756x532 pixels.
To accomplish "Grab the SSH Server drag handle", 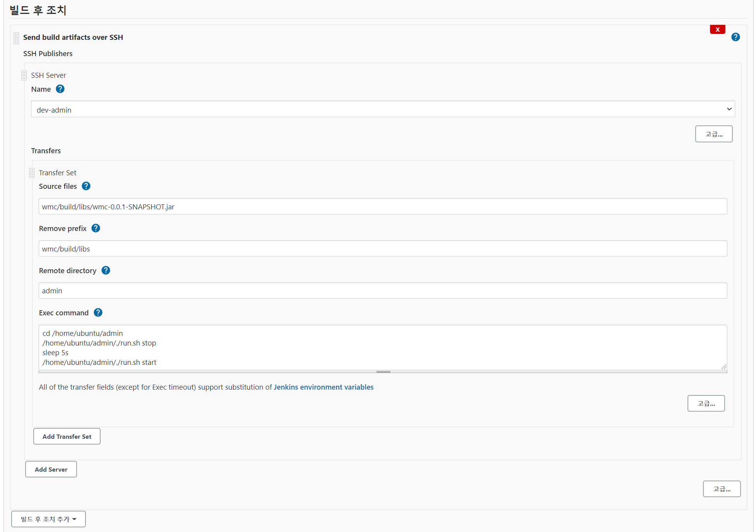I will click(24, 75).
